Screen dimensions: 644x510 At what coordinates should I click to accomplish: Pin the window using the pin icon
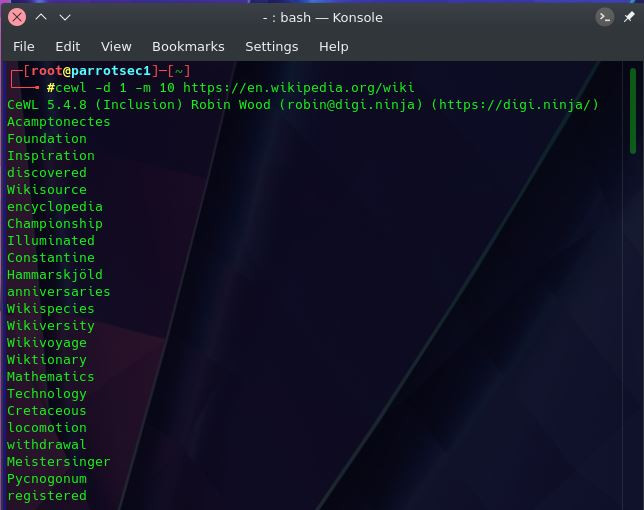629,17
